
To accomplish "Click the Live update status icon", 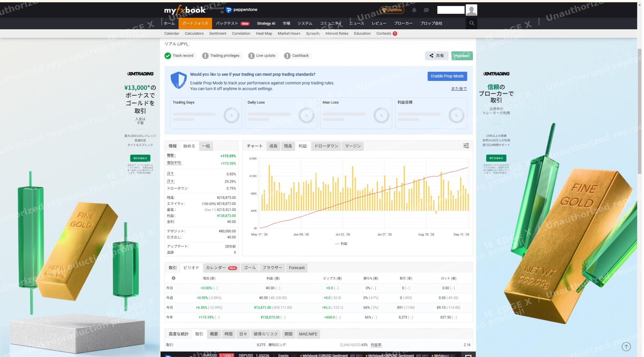I will (251, 56).
